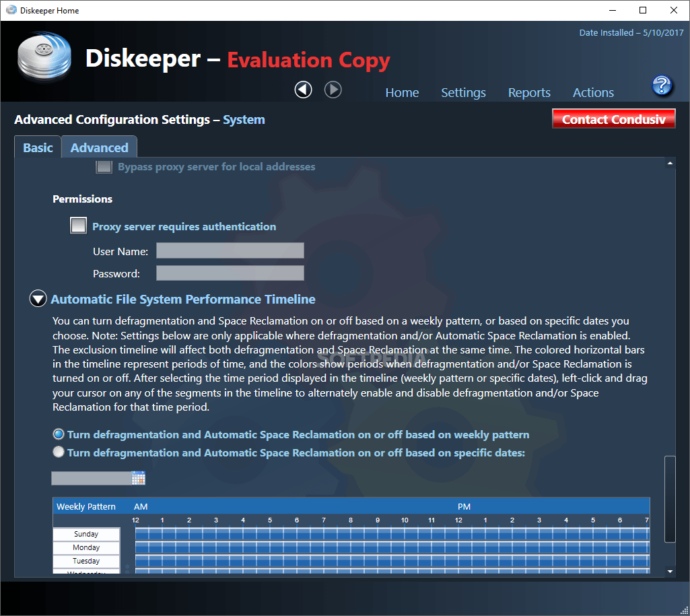Click the vertical scrollbar thumb
690x616 pixels.
pyautogui.click(x=670, y=498)
